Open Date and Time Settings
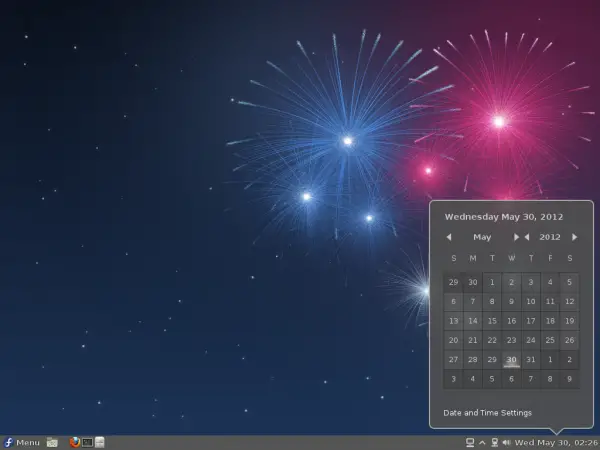The image size is (600, 450). point(488,413)
